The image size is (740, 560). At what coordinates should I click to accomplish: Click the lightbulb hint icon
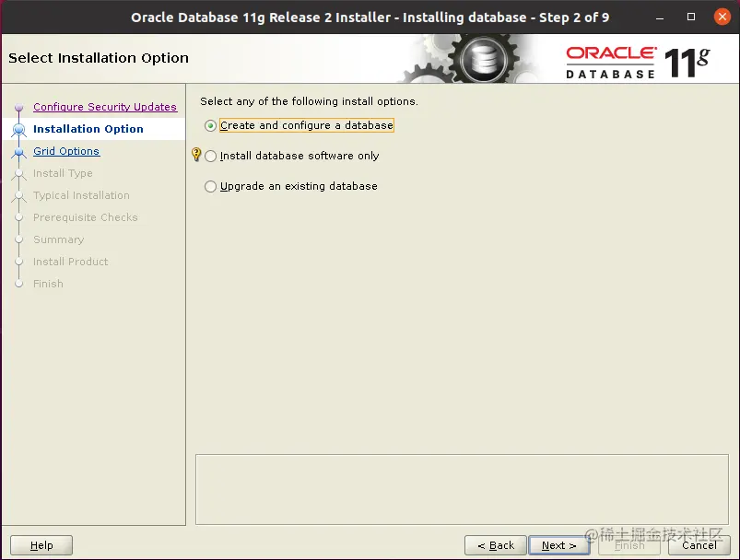196,154
